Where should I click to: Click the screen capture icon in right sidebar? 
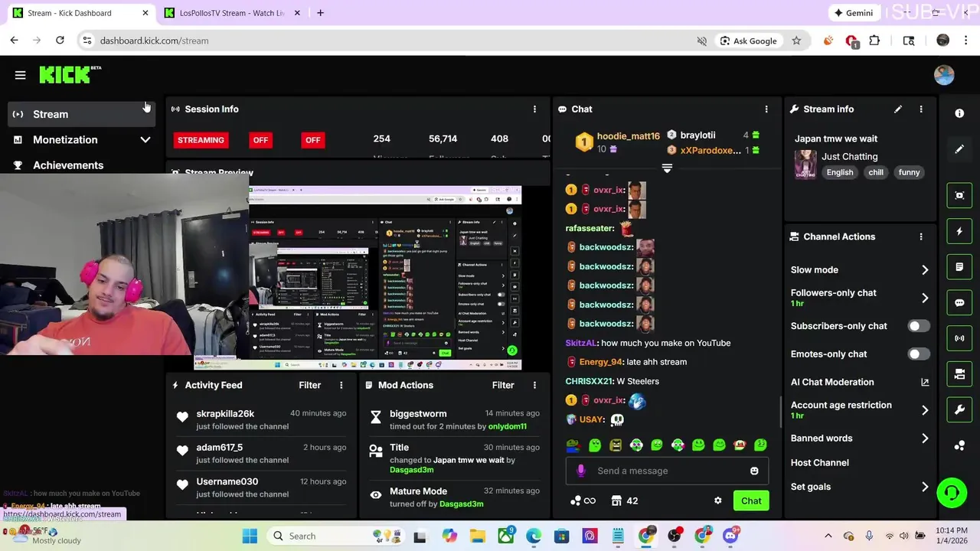959,195
